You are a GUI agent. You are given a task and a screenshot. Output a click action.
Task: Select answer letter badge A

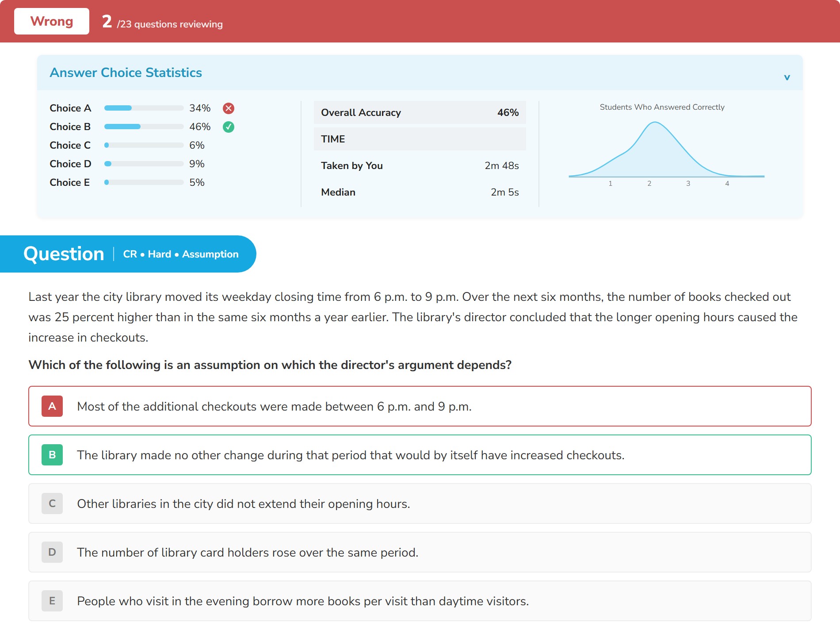point(52,406)
